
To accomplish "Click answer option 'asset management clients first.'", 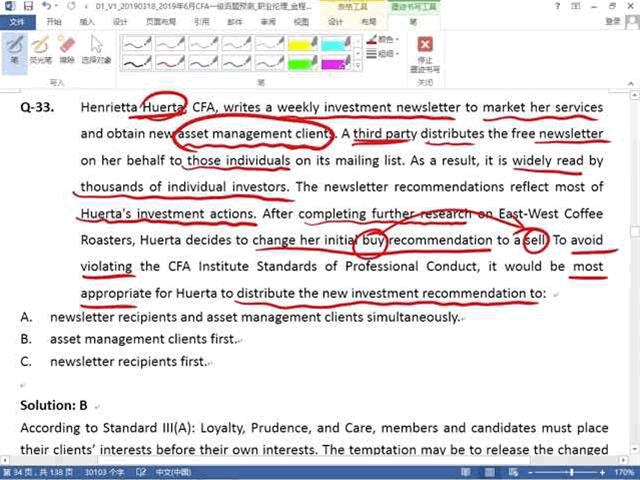I will [x=143, y=340].
